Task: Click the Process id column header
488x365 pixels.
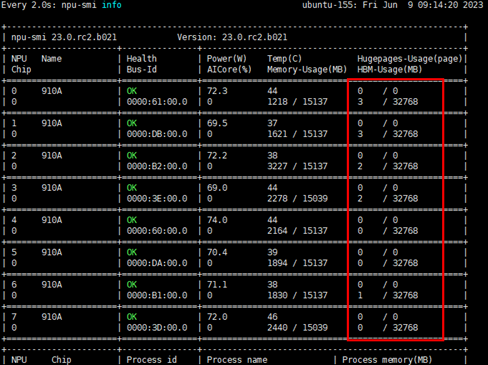Action: 152,360
